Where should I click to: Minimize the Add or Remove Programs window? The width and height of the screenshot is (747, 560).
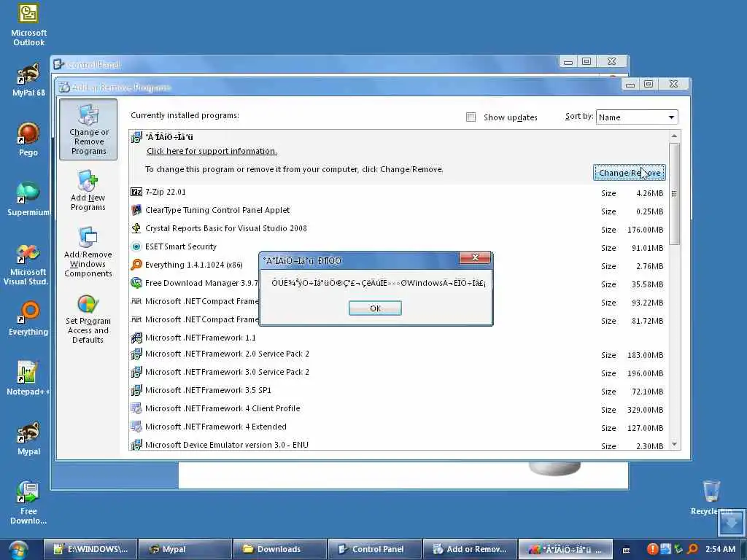click(630, 85)
